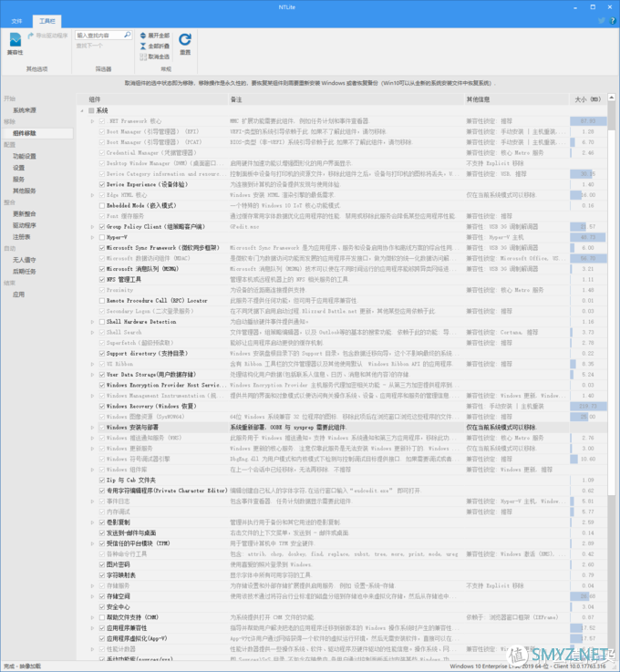Click the Twitter bird icon
The height and width of the screenshot is (672, 620).
point(602,21)
